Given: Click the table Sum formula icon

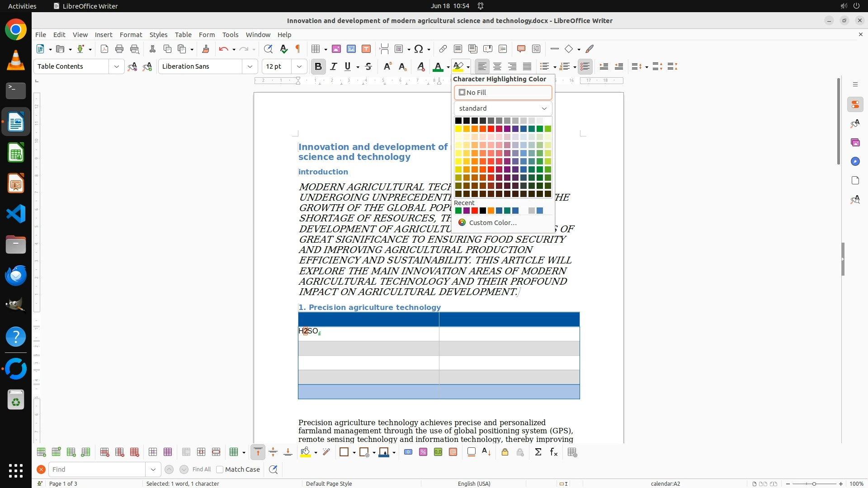Looking at the screenshot, I should (538, 452).
